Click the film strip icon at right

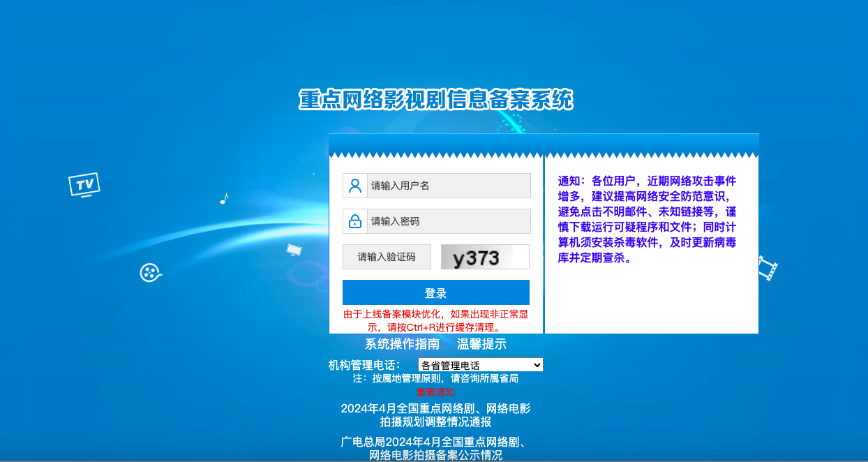pyautogui.click(x=768, y=268)
